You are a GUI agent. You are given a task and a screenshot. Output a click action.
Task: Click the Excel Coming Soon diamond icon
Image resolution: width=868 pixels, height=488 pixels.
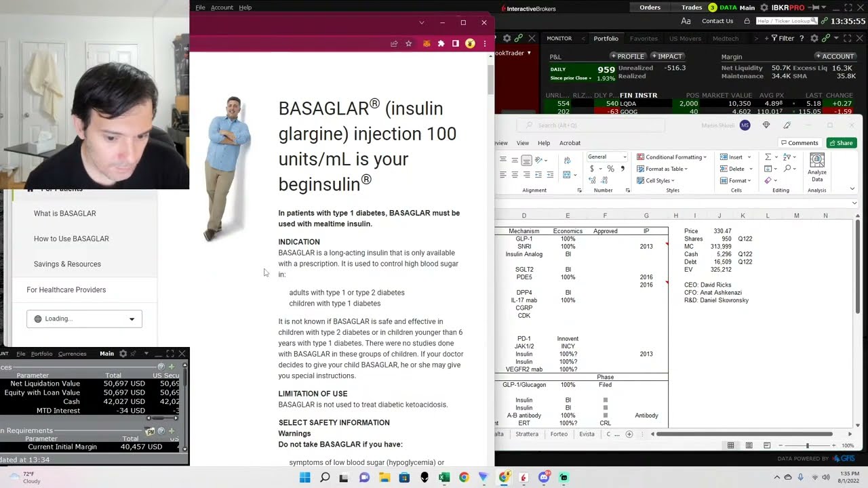tap(766, 125)
